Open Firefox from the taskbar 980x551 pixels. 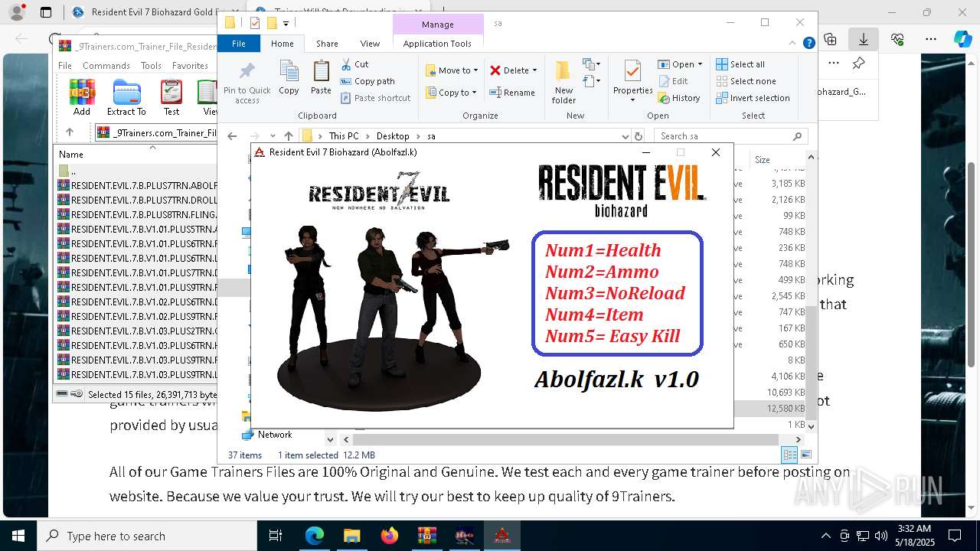point(389,536)
